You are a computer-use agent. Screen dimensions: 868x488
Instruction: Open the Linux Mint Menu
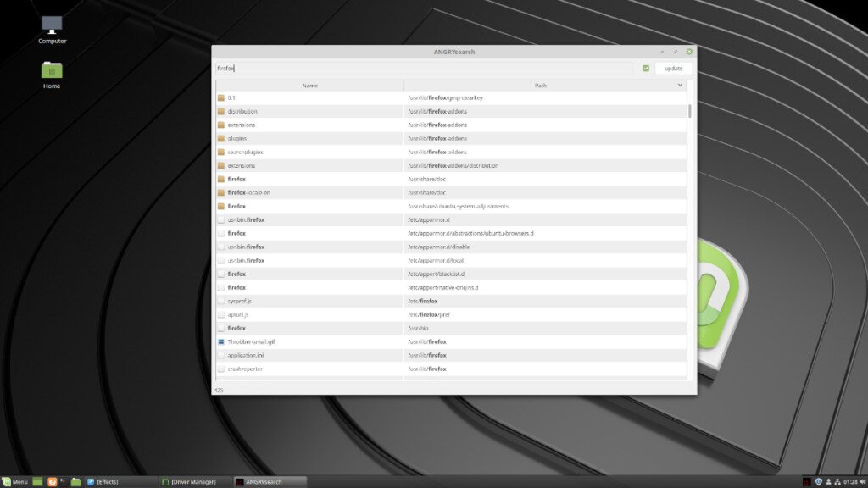coord(13,481)
